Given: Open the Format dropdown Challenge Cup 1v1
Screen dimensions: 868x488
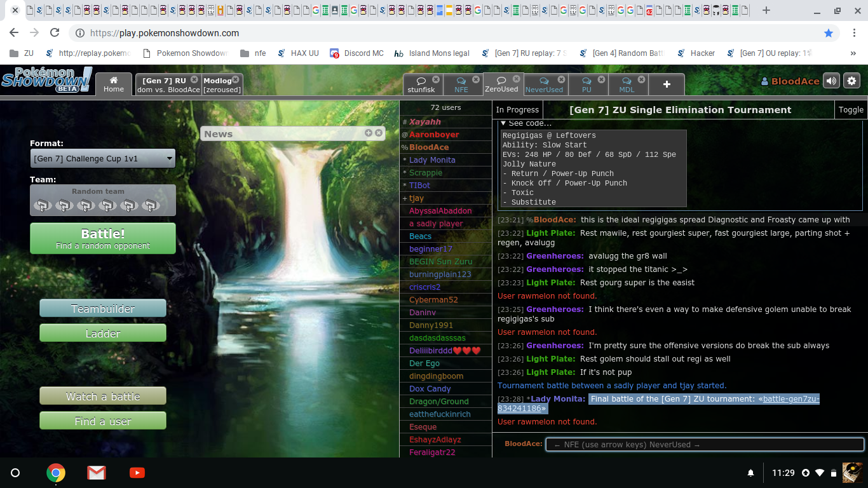Looking at the screenshot, I should (x=103, y=159).
